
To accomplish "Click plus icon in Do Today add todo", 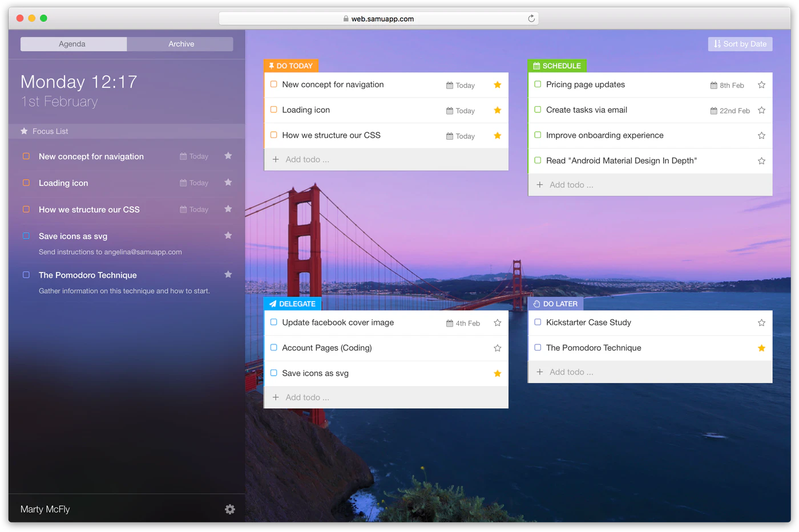I will pyautogui.click(x=276, y=159).
